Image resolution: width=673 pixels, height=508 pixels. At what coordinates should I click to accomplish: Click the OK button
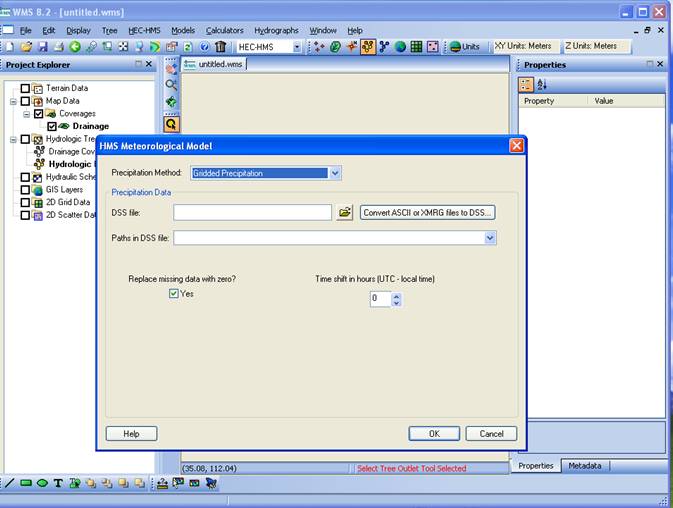tap(434, 433)
